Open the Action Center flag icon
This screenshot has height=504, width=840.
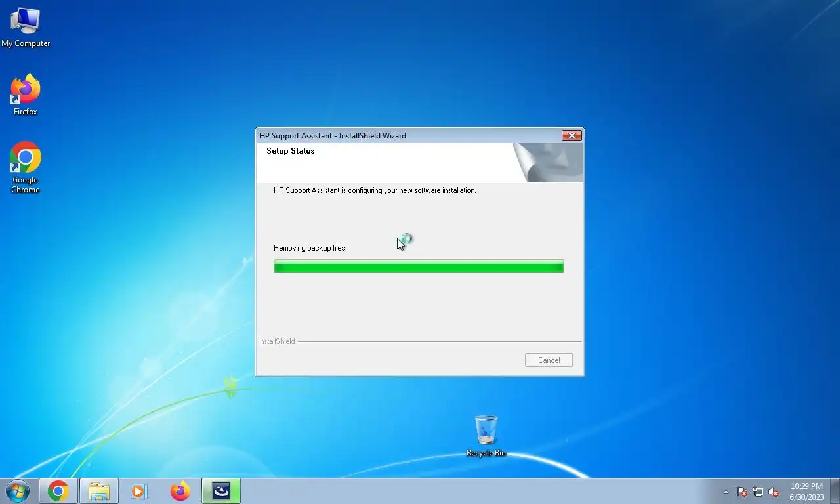click(742, 492)
